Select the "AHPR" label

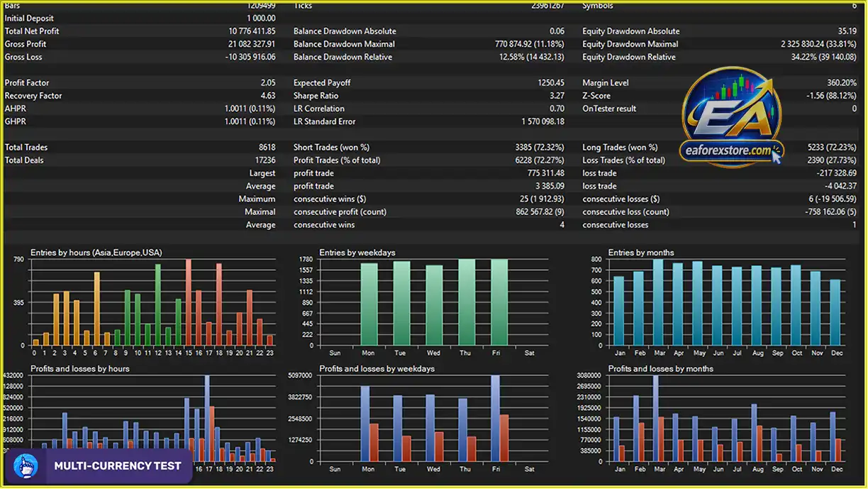click(x=16, y=109)
